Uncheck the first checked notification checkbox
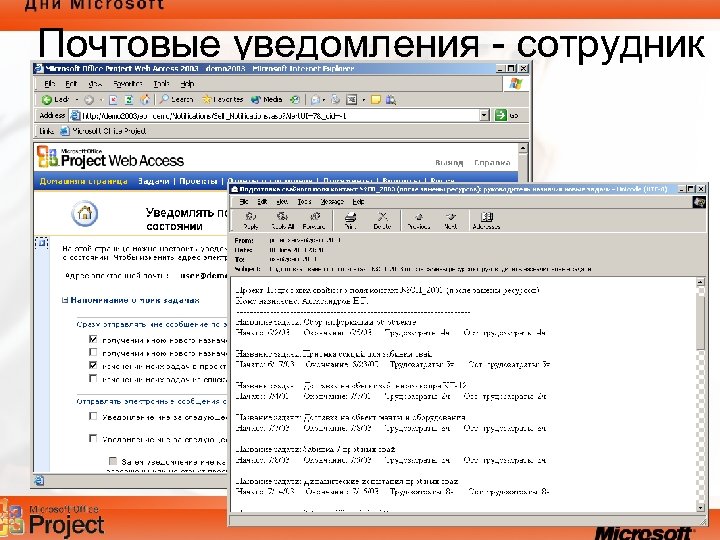Image resolution: width=720 pixels, height=540 pixels. pyautogui.click(x=93, y=339)
